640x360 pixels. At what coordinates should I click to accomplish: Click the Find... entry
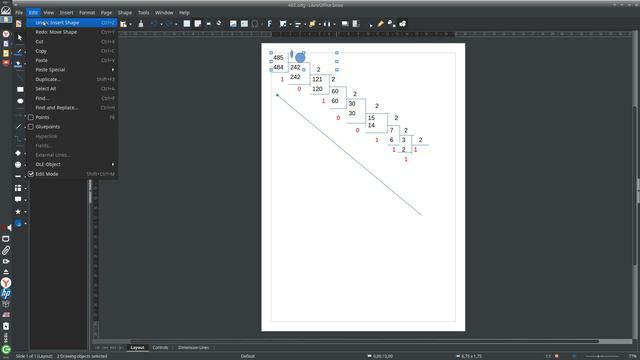pos(72,98)
